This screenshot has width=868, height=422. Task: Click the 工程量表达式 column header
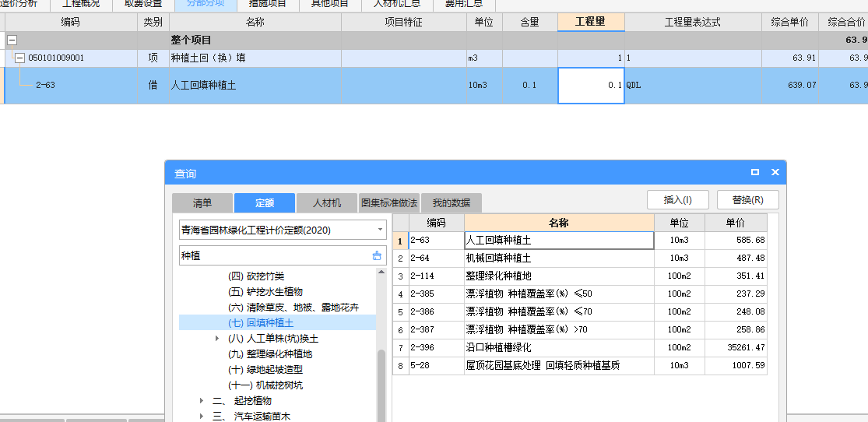coord(693,22)
